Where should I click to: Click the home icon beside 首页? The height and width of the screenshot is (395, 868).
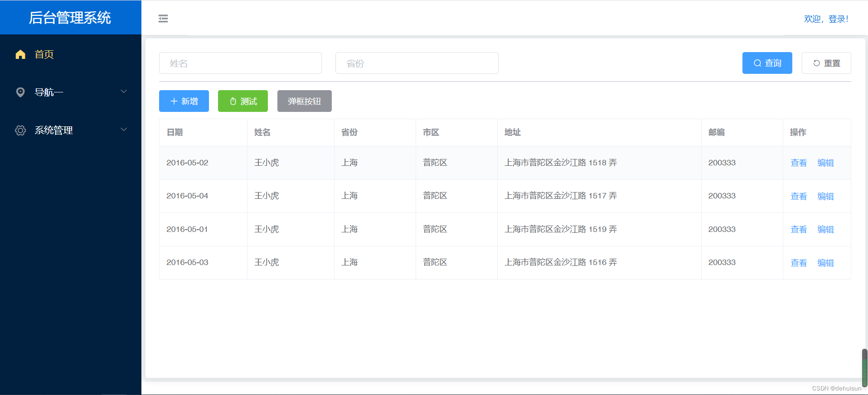20,54
